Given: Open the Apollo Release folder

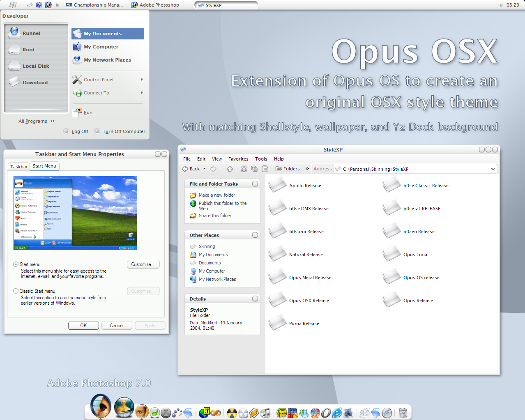Looking at the screenshot, I should 295,185.
